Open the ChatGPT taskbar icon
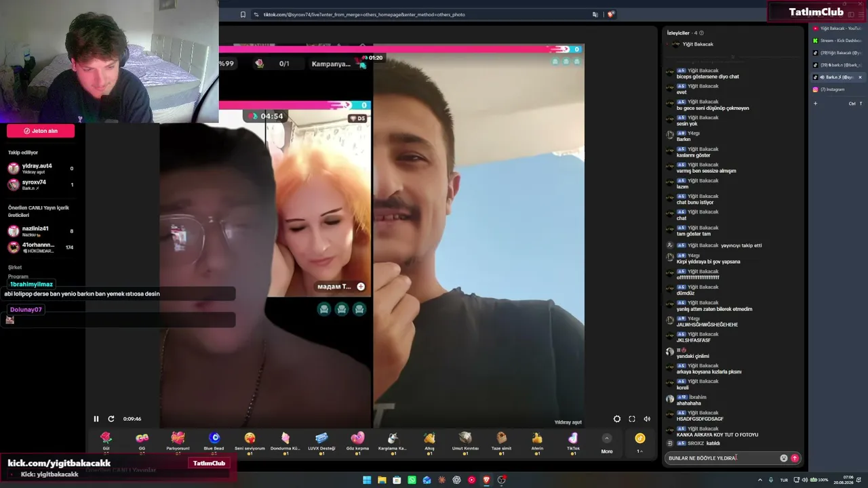Viewport: 868px width, 488px height. pyautogui.click(x=456, y=480)
